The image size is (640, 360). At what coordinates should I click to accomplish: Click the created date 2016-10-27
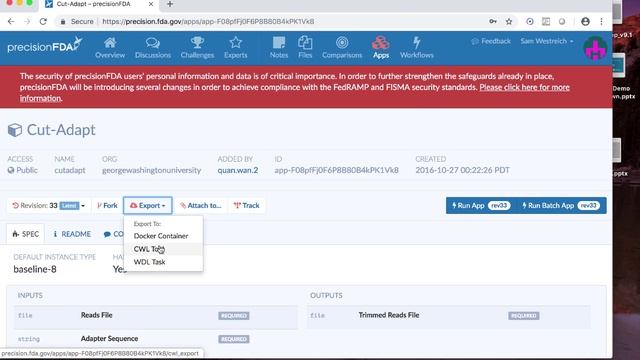(462, 170)
